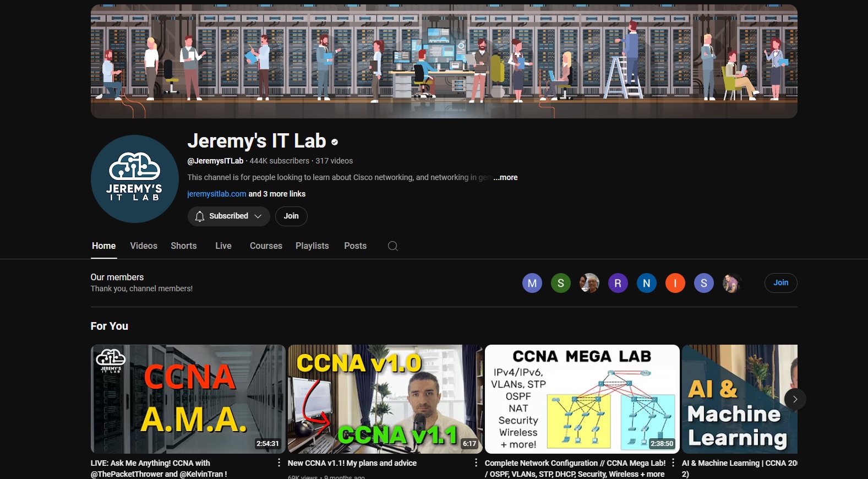Play the CCNA MEGA LAB thumbnail
The image size is (868, 479).
click(582, 399)
